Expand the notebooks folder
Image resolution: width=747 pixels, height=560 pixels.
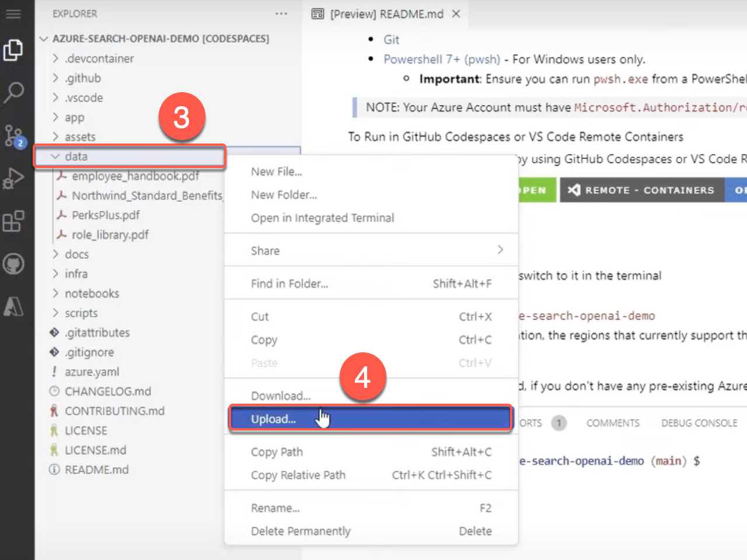[55, 293]
